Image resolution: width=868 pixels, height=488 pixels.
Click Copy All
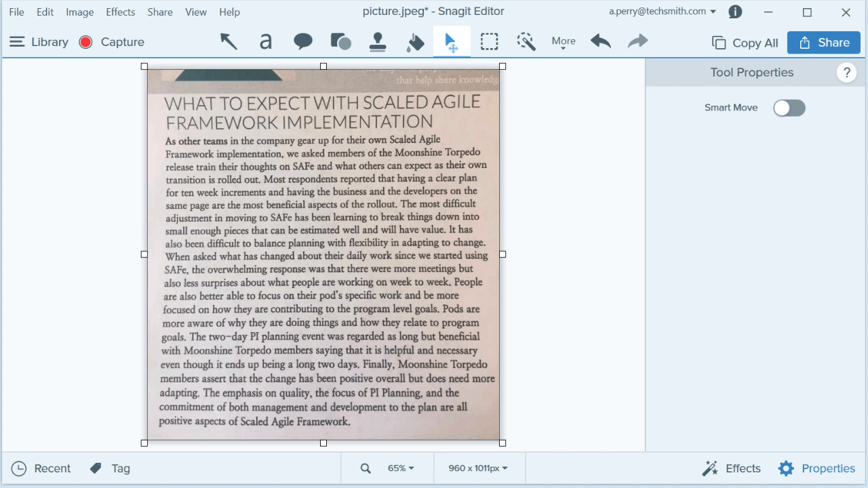point(744,42)
